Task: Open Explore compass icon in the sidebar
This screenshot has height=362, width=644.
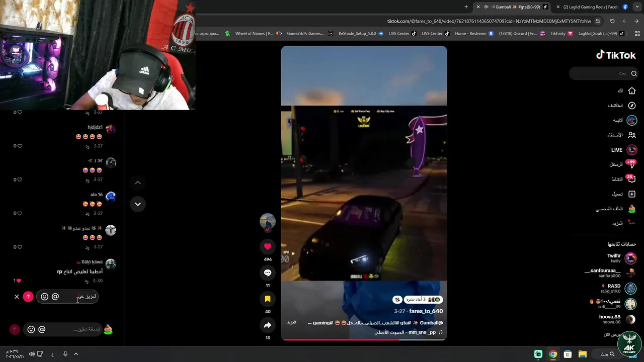Action: [632, 106]
